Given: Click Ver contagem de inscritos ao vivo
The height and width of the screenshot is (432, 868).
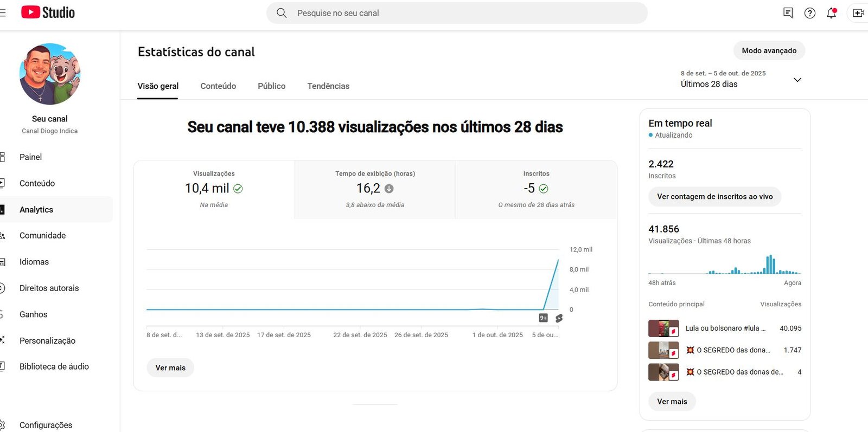Looking at the screenshot, I should (x=714, y=197).
